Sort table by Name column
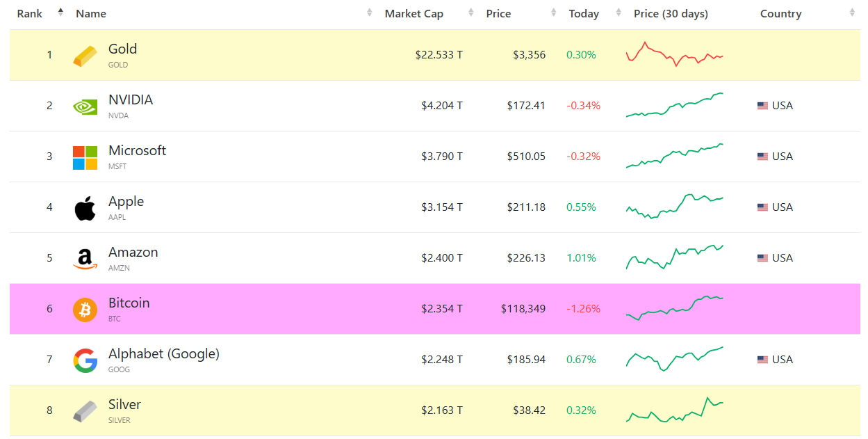Image resolution: width=868 pixels, height=439 pixels. point(91,14)
